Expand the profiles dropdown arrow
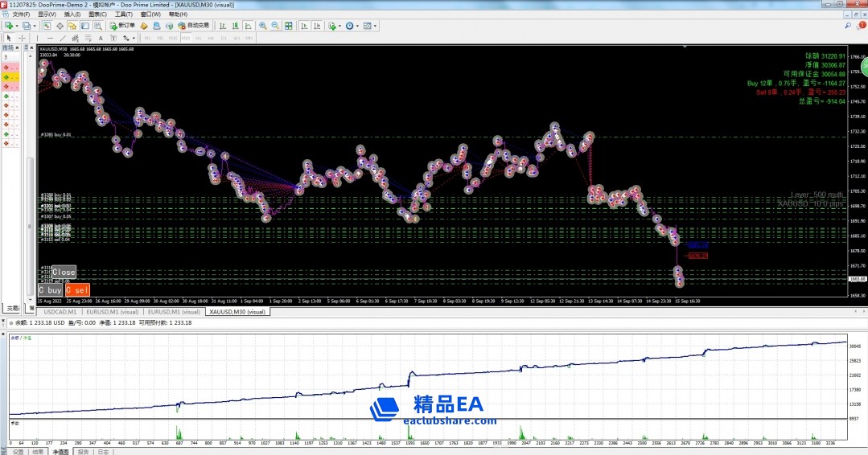868x455 pixels. click(35, 26)
